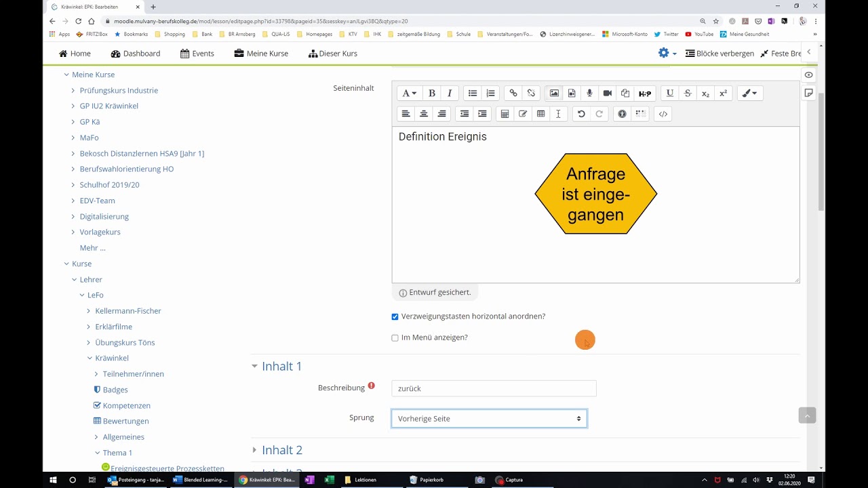Go to Home in navigation bar
Screen dimensions: 868x488
tap(75, 54)
